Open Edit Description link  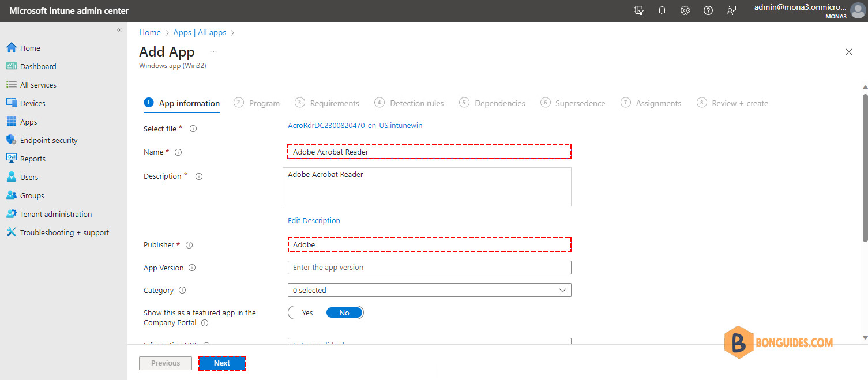click(x=314, y=220)
